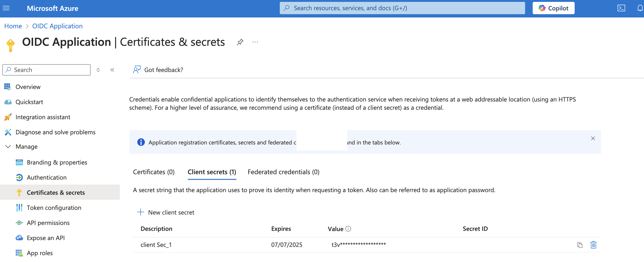The width and height of the screenshot is (644, 262).
Task: Click the Token configuration bars icon
Action: [19, 207]
